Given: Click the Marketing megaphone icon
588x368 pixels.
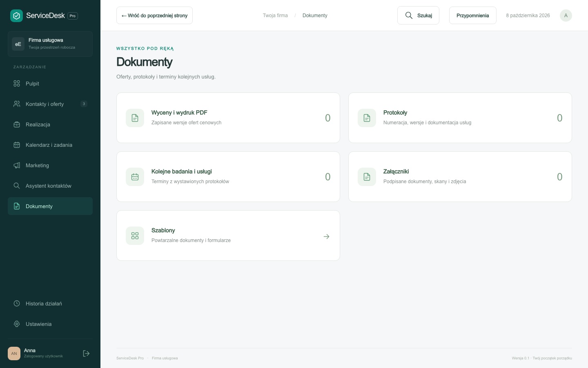Looking at the screenshot, I should [17, 165].
